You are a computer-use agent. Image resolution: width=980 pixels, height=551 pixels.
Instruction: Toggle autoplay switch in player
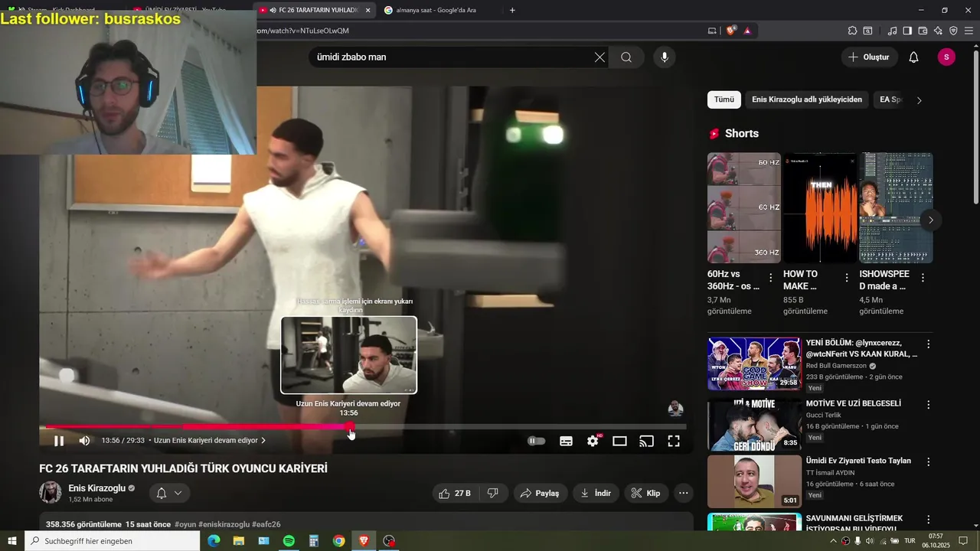click(537, 441)
